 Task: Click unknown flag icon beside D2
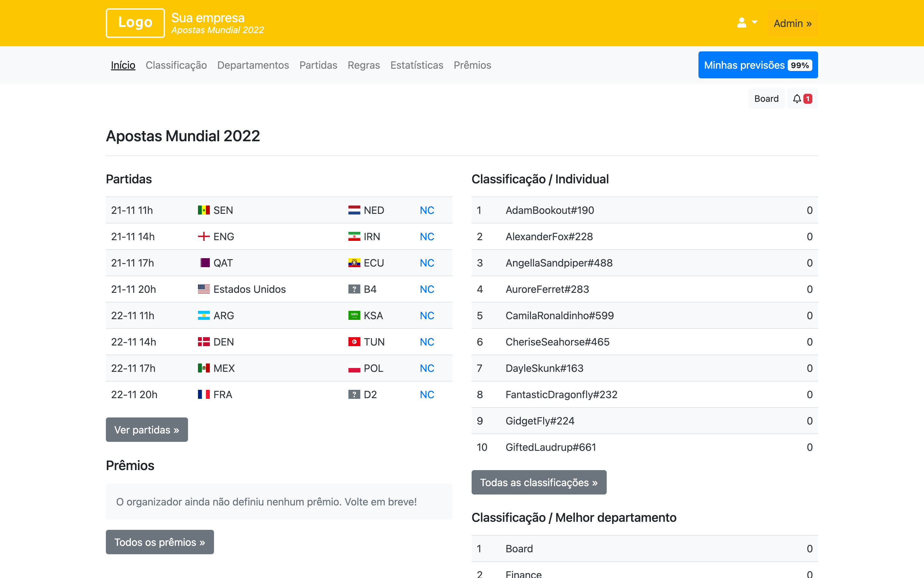click(354, 395)
